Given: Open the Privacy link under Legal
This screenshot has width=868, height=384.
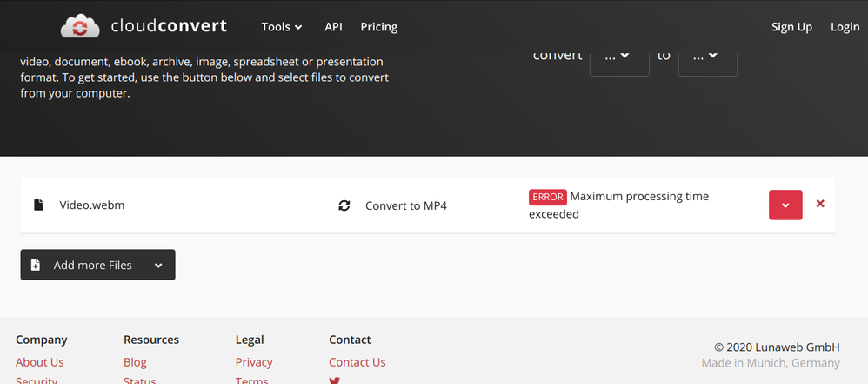Looking at the screenshot, I should [254, 362].
